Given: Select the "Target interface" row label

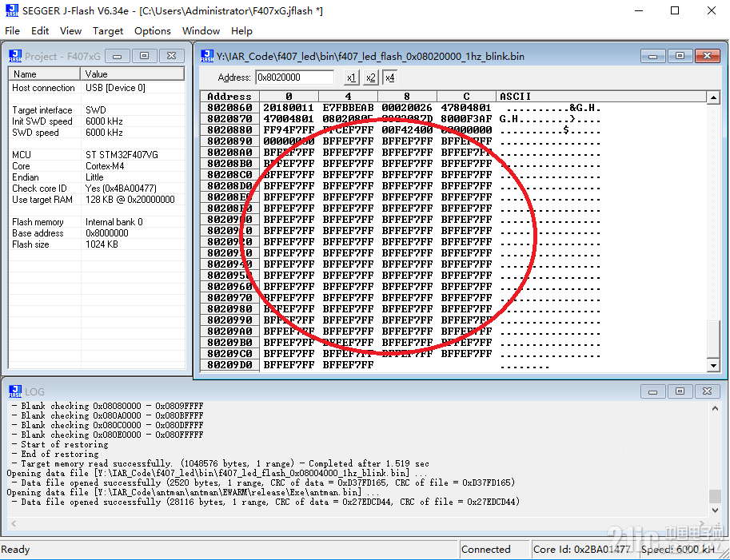Looking at the screenshot, I should click(42, 110).
